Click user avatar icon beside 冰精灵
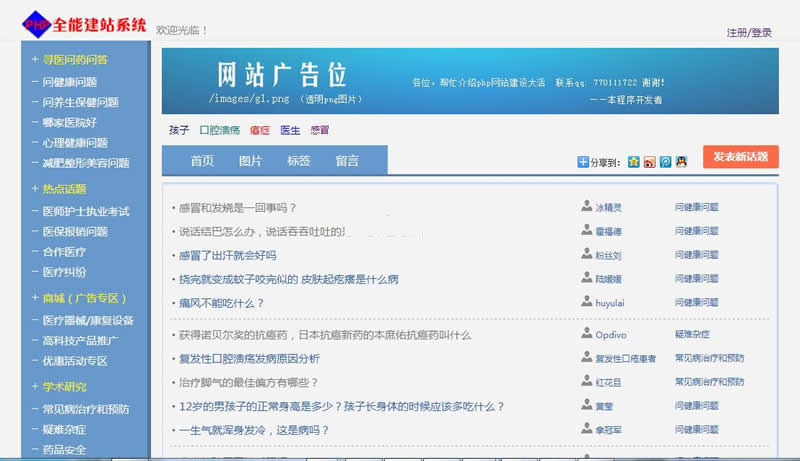Screen dimensions: 800x461 coord(587,206)
